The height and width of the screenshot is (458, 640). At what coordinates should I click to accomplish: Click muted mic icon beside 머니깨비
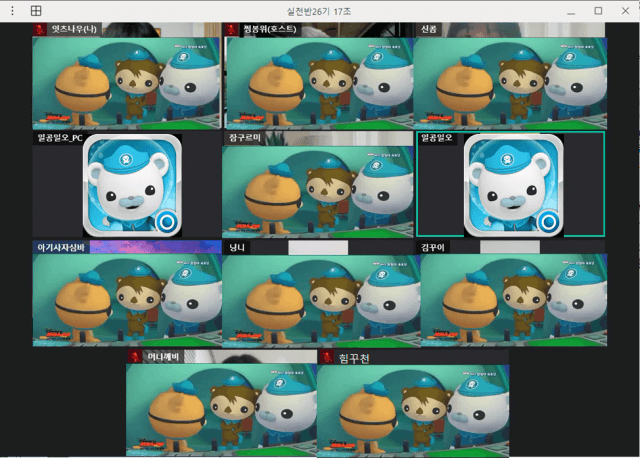[134, 357]
